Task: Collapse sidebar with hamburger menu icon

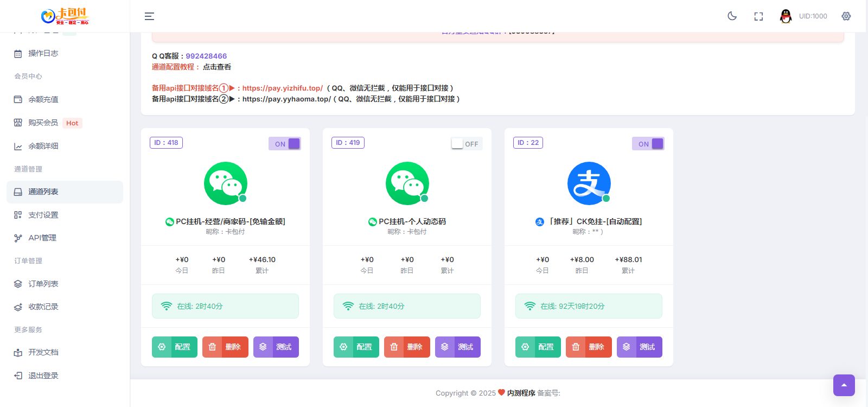Action: pyautogui.click(x=149, y=16)
